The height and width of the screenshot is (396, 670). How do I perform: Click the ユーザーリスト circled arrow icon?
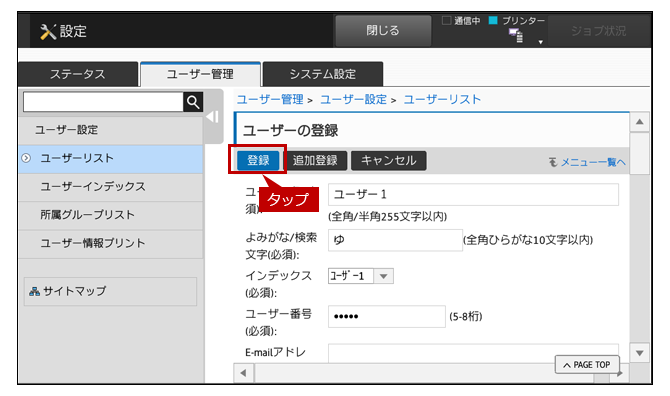[26, 158]
